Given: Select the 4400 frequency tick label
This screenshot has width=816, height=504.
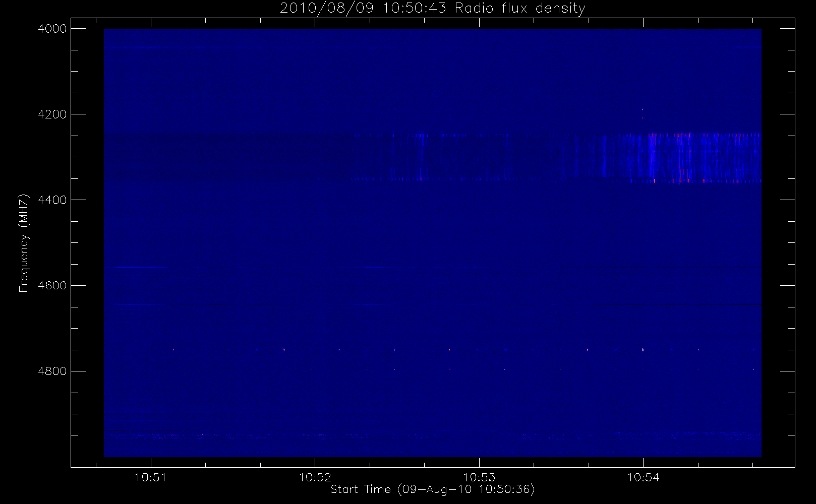Looking at the screenshot, I should point(52,200).
